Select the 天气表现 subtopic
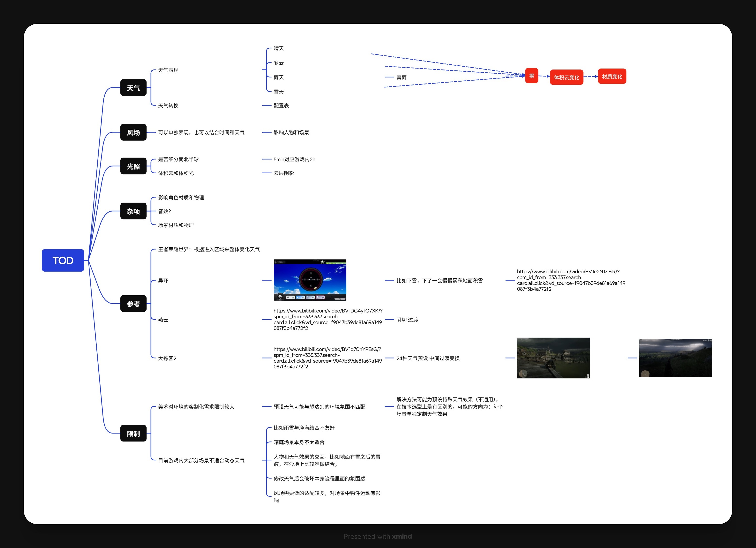 pos(168,70)
